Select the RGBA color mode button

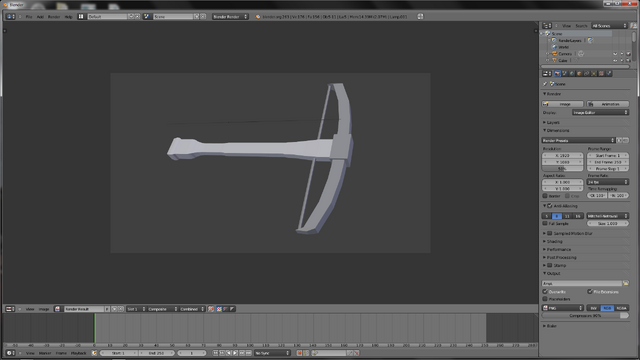click(x=622, y=308)
